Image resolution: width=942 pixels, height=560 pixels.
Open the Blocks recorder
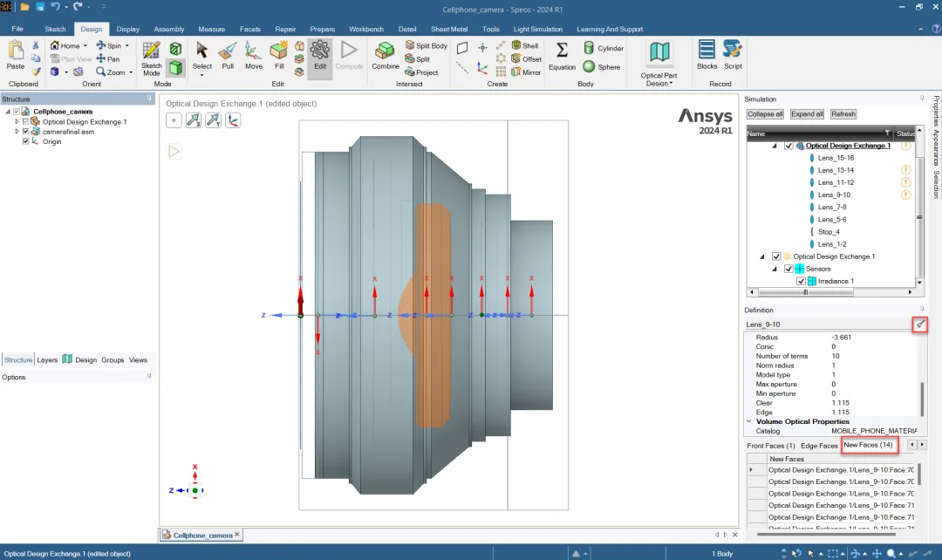(x=707, y=55)
